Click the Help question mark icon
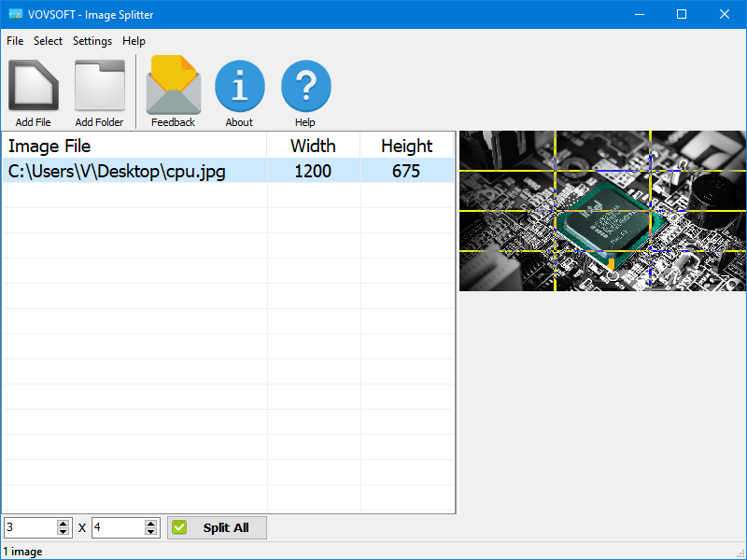747x560 pixels. tap(305, 86)
